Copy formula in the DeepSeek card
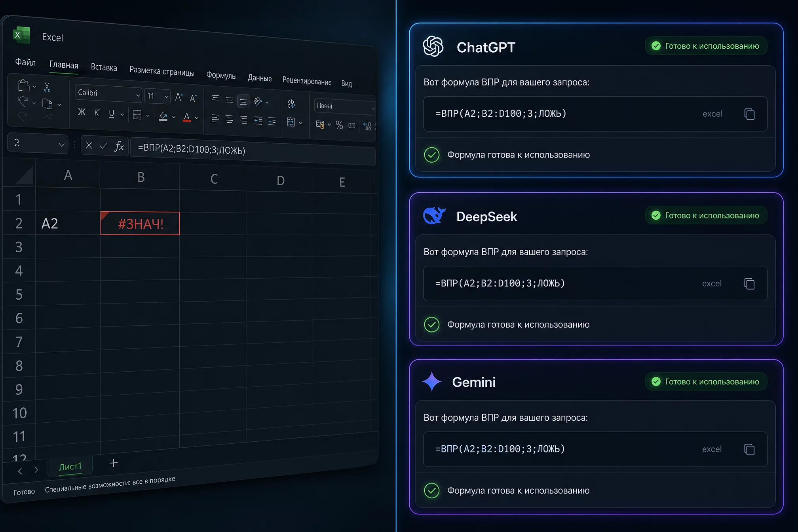798x532 pixels. coord(749,283)
